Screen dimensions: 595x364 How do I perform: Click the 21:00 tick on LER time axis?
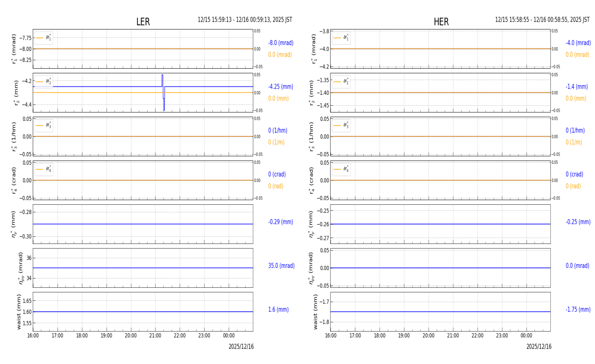click(155, 336)
